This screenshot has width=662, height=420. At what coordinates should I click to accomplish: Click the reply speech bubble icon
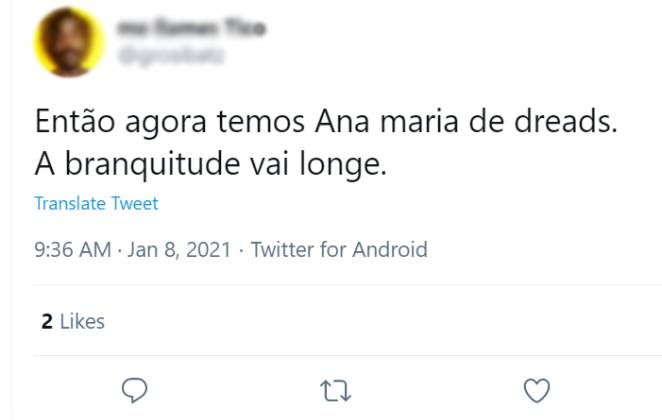[x=134, y=389]
